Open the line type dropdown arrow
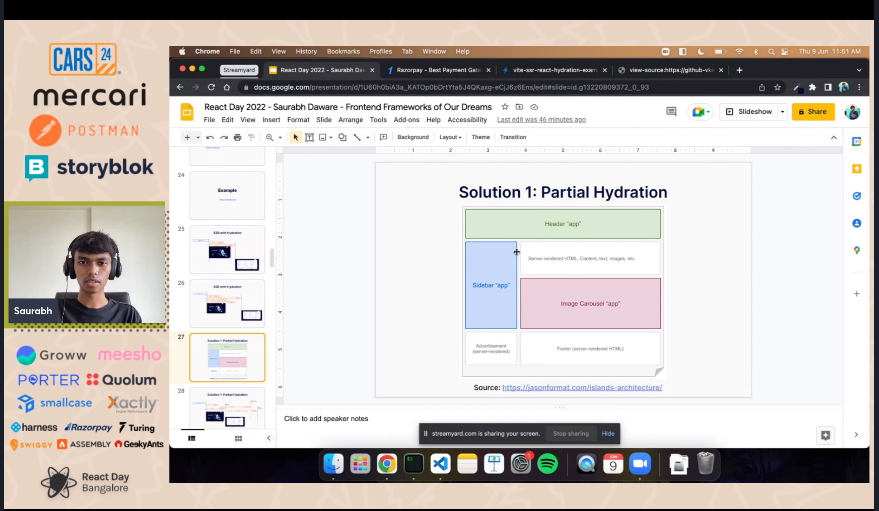Screen dimensions: 879x511 click(368, 137)
